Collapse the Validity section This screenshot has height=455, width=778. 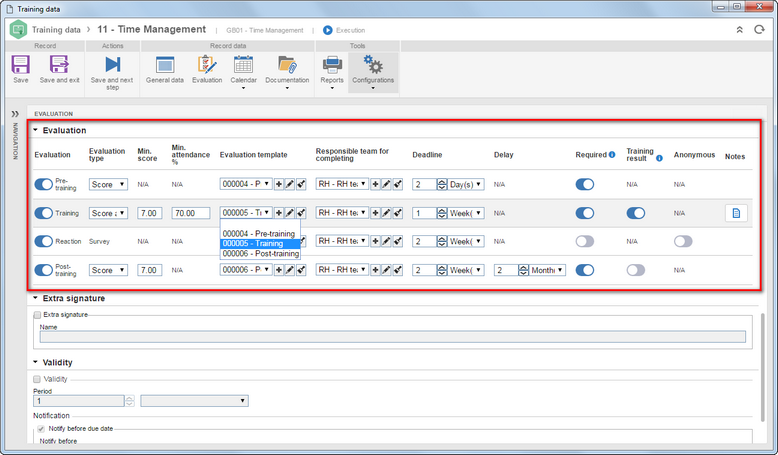[x=35, y=362]
